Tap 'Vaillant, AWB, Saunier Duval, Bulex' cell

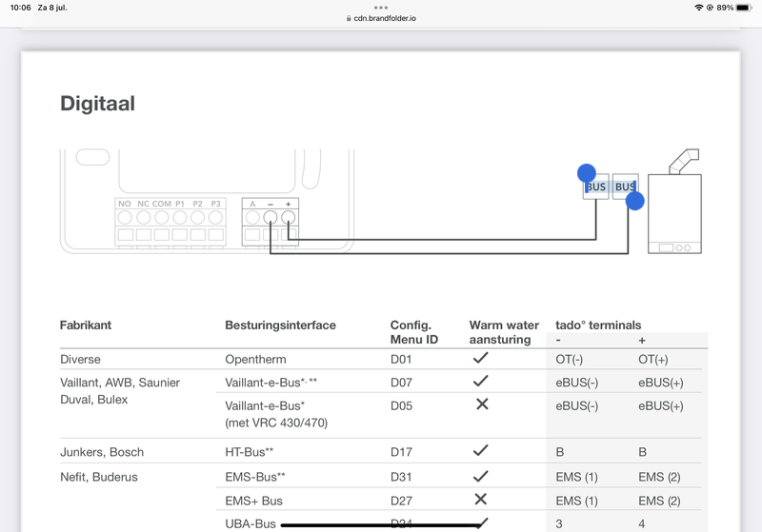point(120,391)
